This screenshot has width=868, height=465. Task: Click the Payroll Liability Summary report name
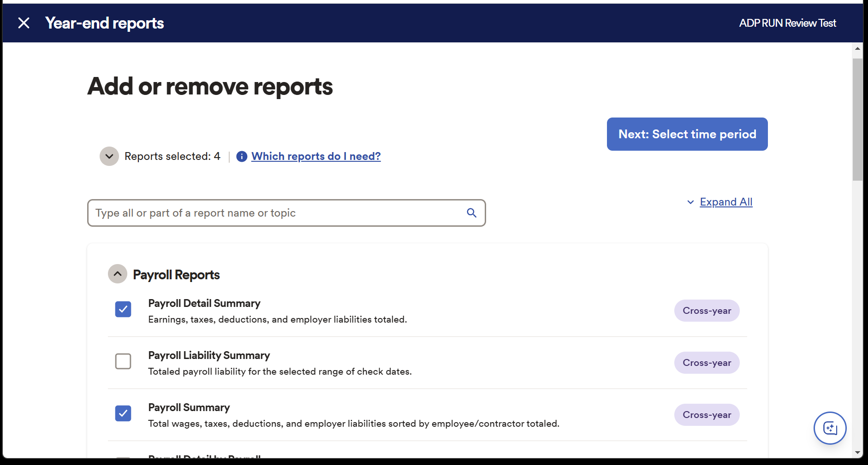[x=209, y=355]
